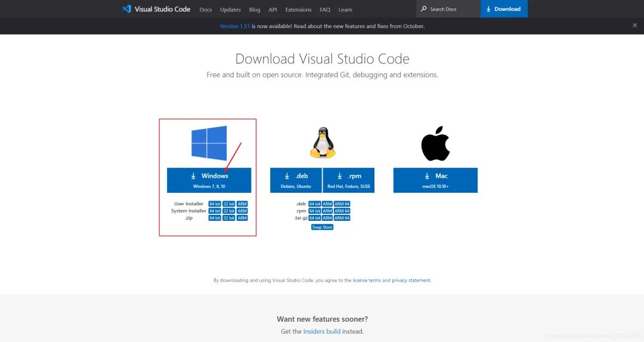The height and width of the screenshot is (342, 644).
Task: Download the .rpm Red Hat package
Action: [x=349, y=180]
